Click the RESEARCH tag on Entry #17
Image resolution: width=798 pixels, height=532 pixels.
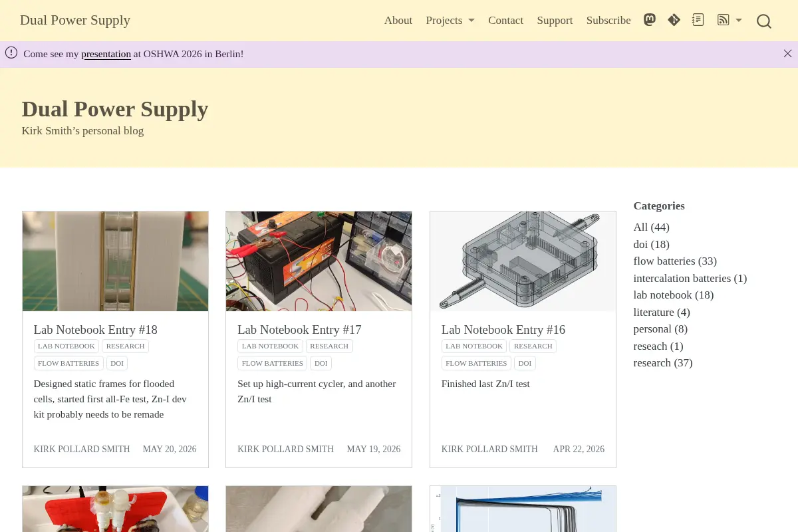pyautogui.click(x=329, y=346)
